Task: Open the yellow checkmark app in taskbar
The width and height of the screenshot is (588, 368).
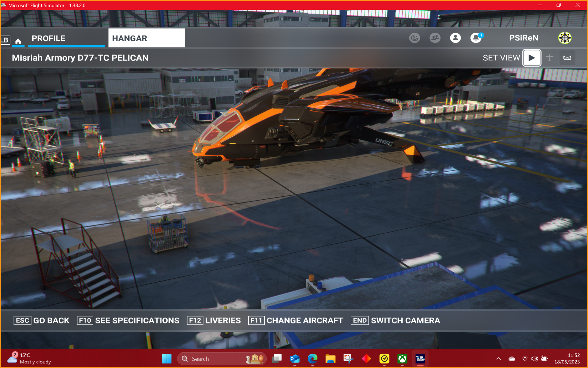Action: [x=384, y=359]
